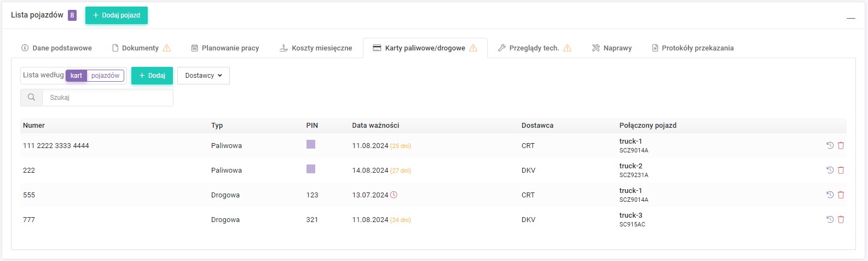Image resolution: width=868 pixels, height=261 pixels.
Task: Open history icon for card 555
Action: click(x=830, y=195)
